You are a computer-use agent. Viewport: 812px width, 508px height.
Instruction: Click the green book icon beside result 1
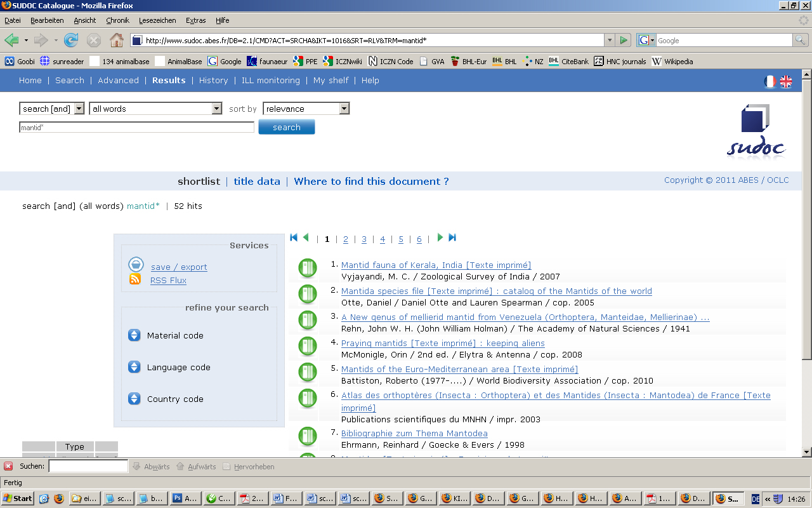click(308, 269)
